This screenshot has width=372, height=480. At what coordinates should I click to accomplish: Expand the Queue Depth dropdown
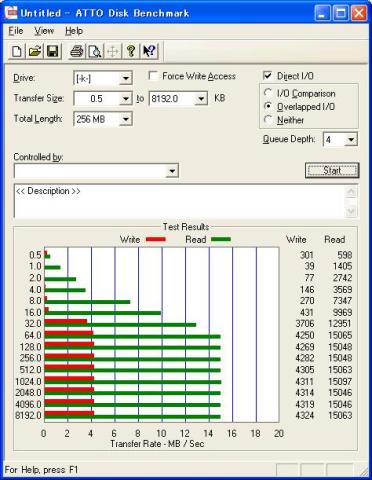click(351, 139)
